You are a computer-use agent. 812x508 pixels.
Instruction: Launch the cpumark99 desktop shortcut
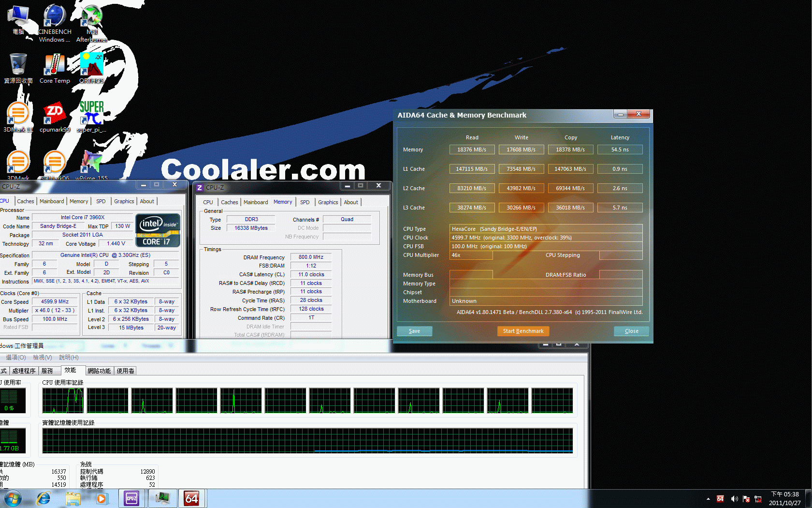click(55, 117)
